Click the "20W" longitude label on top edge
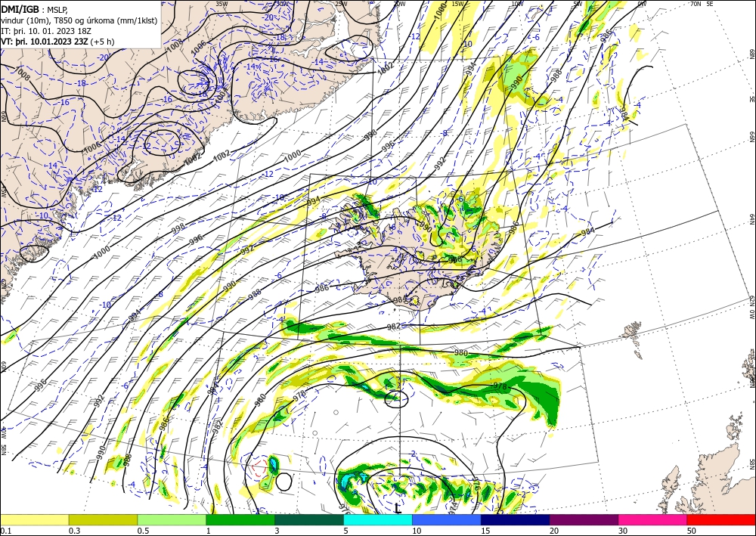The image size is (756, 536). (400, 4)
